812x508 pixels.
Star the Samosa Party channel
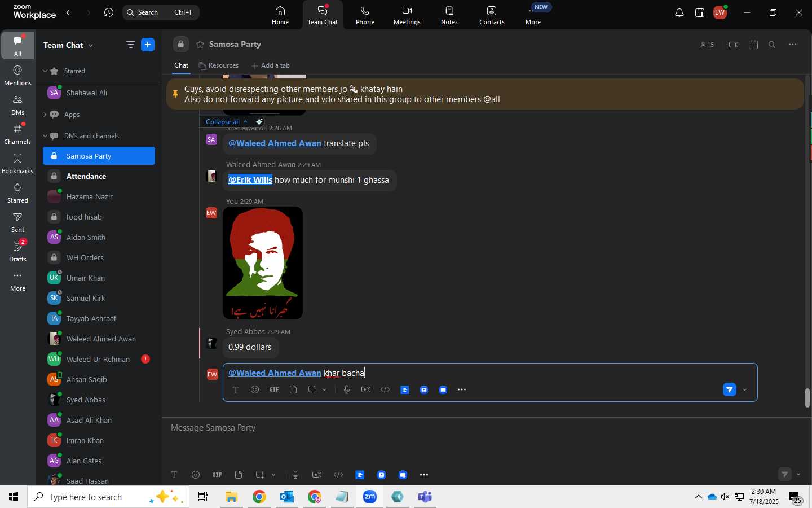coord(200,45)
